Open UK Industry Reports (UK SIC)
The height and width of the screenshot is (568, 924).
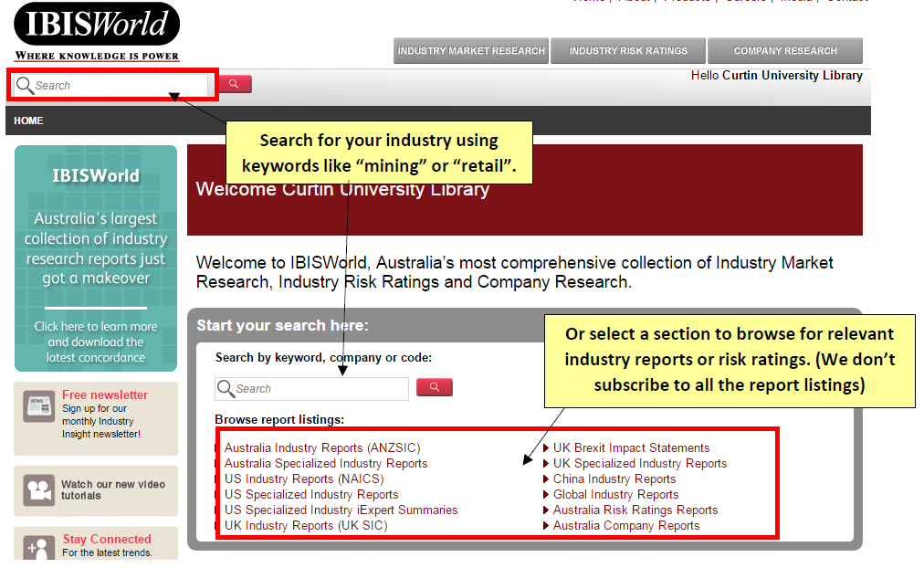pyautogui.click(x=306, y=525)
